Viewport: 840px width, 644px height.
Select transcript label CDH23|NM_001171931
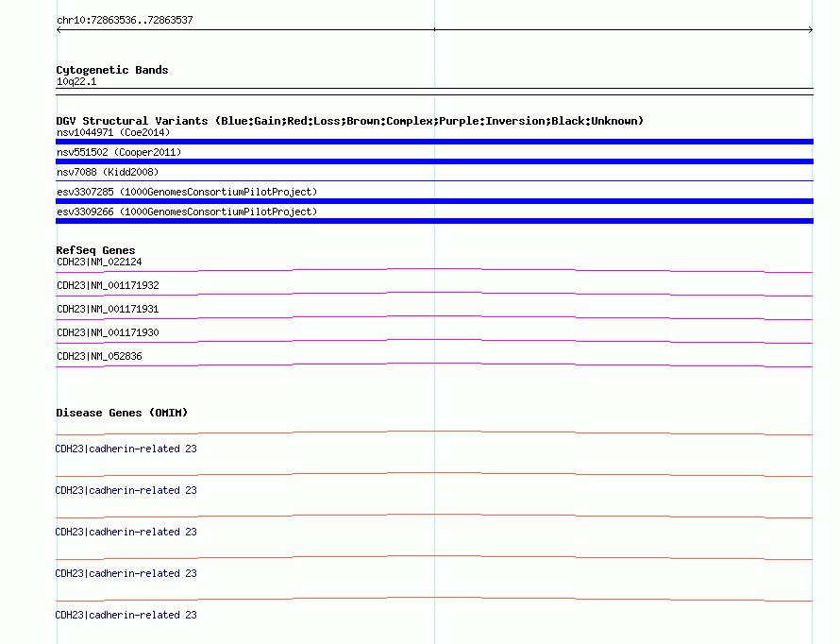(108, 309)
